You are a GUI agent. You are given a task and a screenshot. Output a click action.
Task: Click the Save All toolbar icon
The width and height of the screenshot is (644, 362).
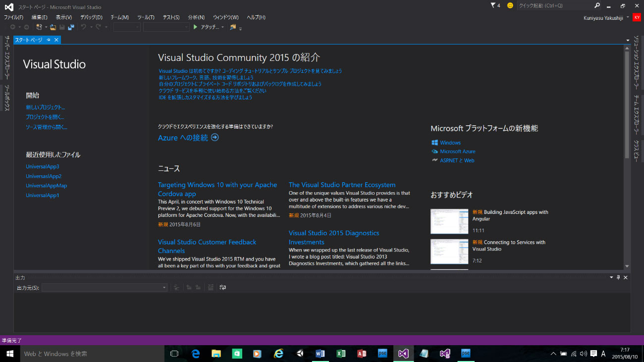[71, 27]
